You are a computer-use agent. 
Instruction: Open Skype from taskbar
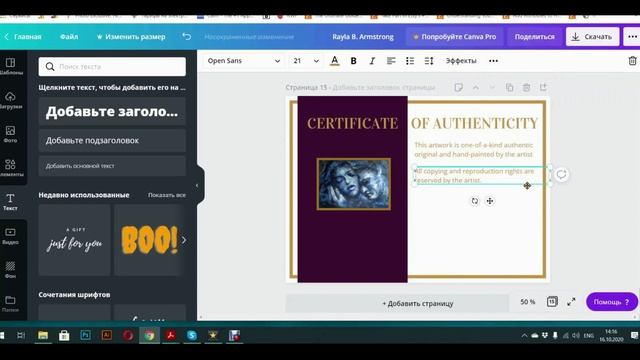[x=191, y=336]
